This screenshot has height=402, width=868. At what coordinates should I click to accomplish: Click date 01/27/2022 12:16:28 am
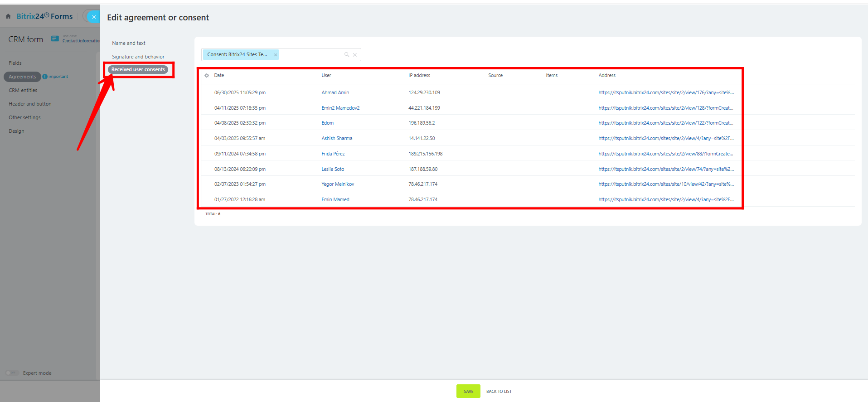pos(240,199)
